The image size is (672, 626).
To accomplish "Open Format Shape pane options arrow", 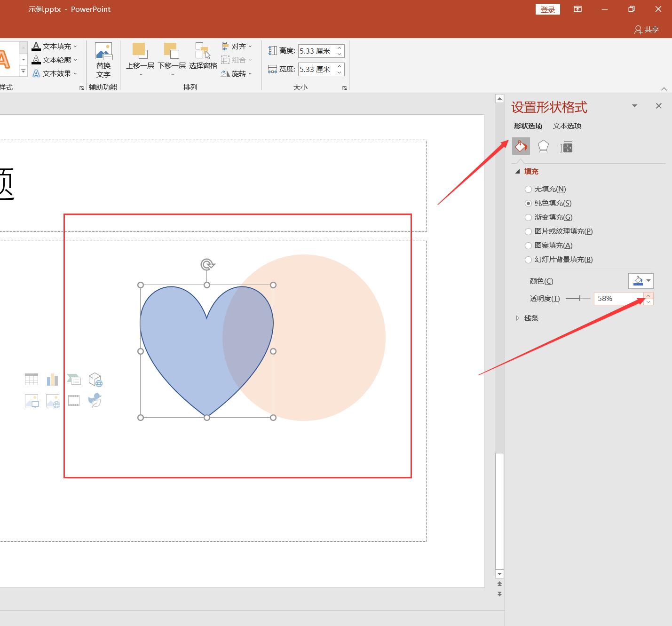I will [x=634, y=106].
